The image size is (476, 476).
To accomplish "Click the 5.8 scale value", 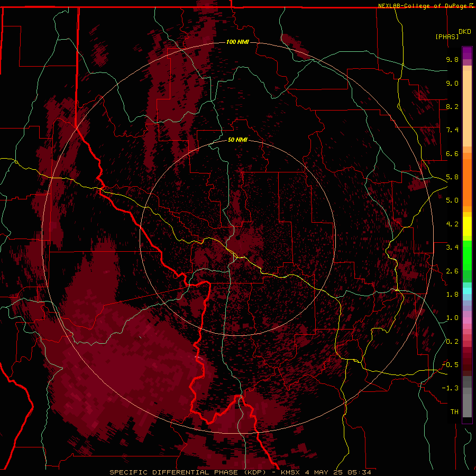I will (x=452, y=177).
